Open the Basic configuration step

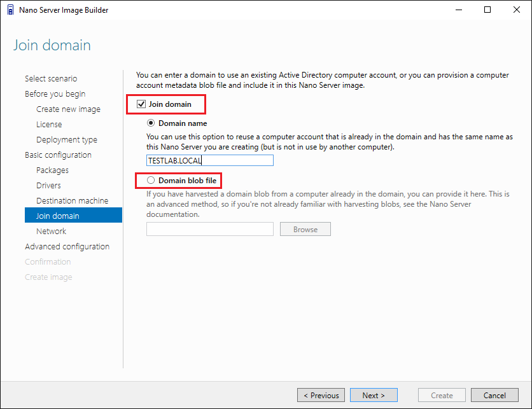point(58,155)
